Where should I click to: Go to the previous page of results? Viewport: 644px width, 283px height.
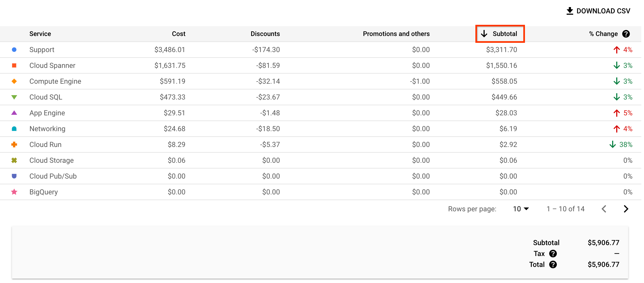[x=604, y=209]
